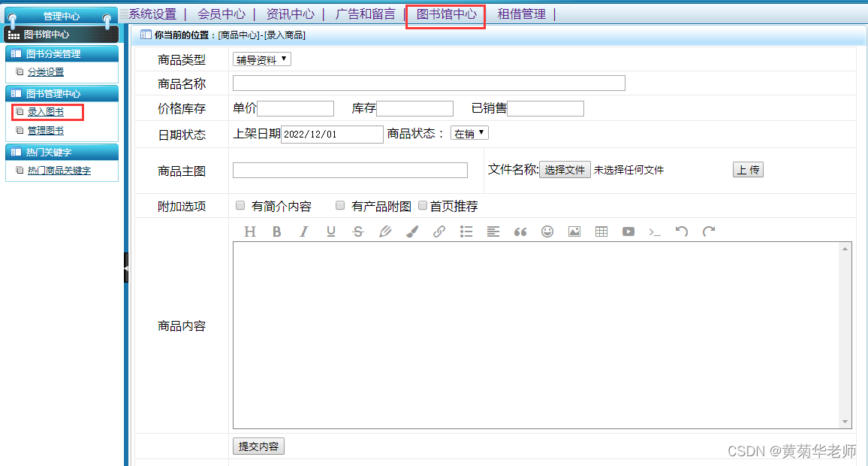Screen dimensions: 868x466
Task: Click the 商品名称 input field
Action: coord(428,83)
